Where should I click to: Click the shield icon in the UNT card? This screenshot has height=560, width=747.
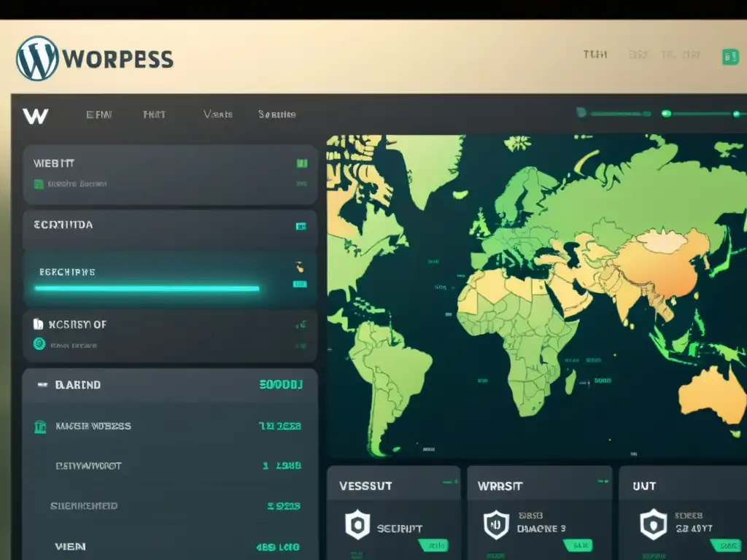[x=653, y=524]
